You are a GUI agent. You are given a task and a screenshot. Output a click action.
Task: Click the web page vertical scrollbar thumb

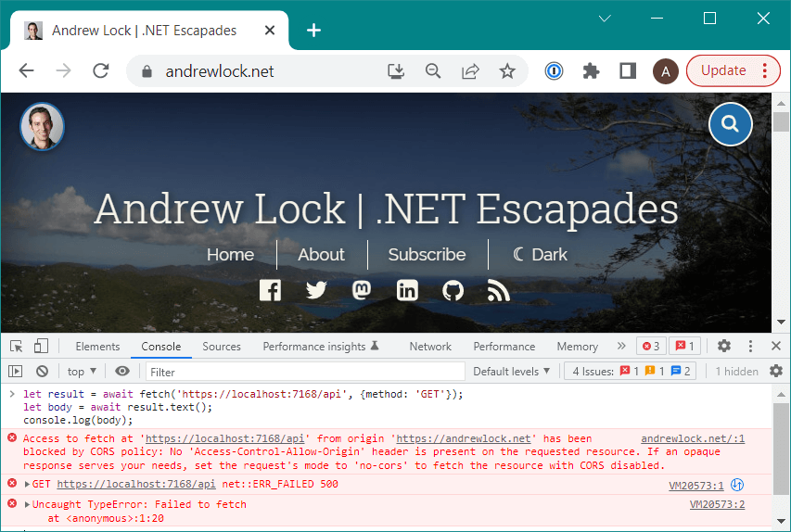click(x=781, y=122)
